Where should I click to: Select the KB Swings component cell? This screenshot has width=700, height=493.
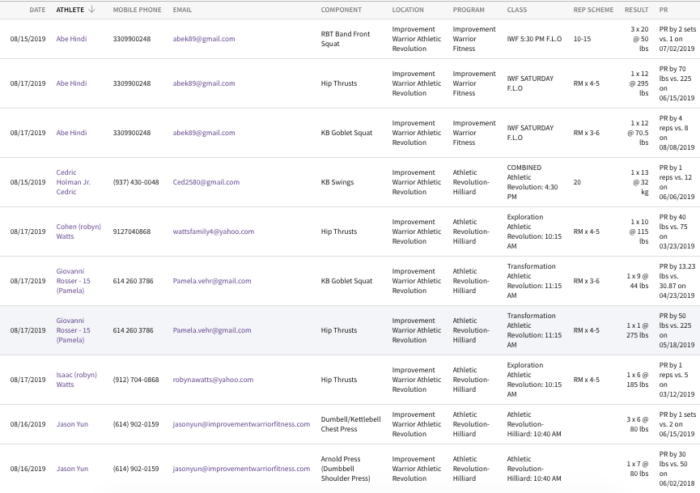337,182
